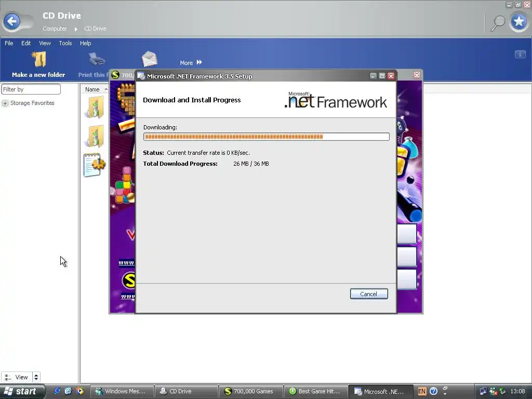Screen dimensions: 532x399
Task: Launch Internet Explorer from quick launch
Action: [57, 391]
